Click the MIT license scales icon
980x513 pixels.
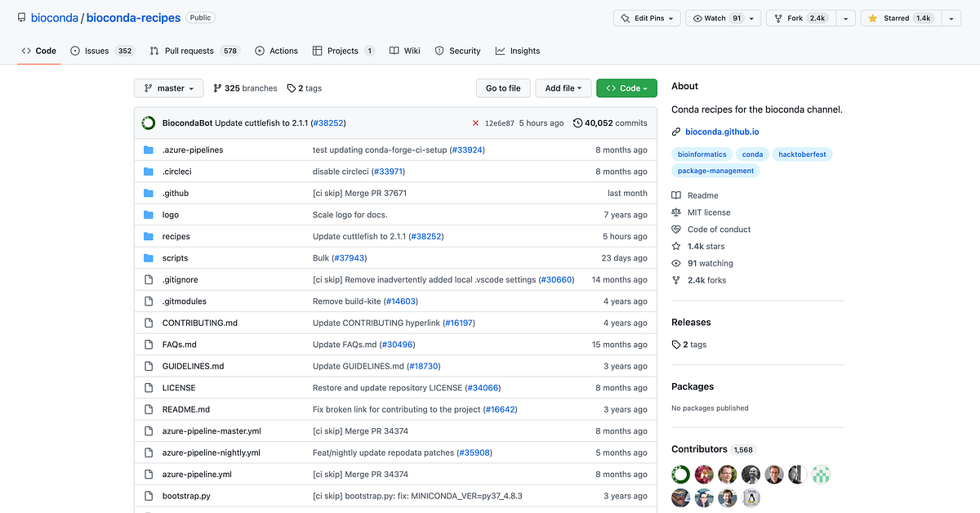pyautogui.click(x=675, y=212)
